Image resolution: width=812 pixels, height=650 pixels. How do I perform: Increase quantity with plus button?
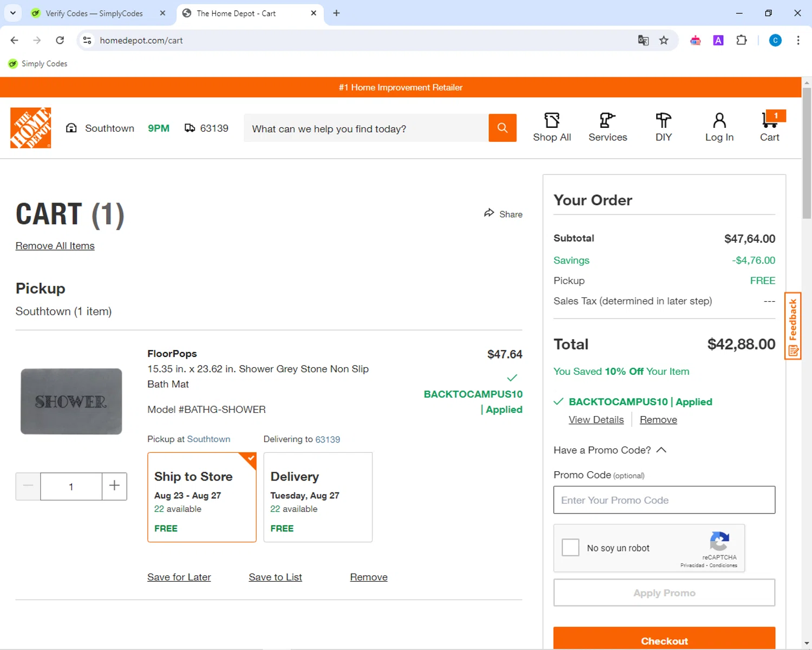(x=114, y=486)
